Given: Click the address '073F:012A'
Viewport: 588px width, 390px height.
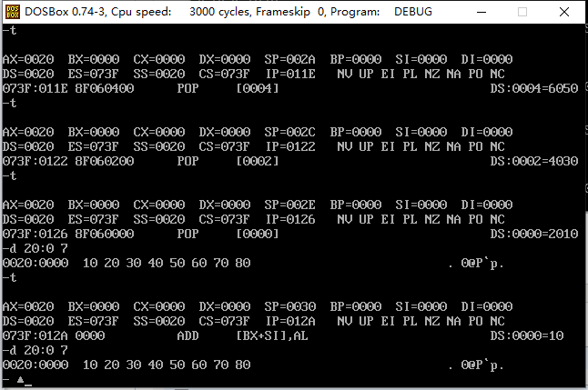Looking at the screenshot, I should 35,335.
